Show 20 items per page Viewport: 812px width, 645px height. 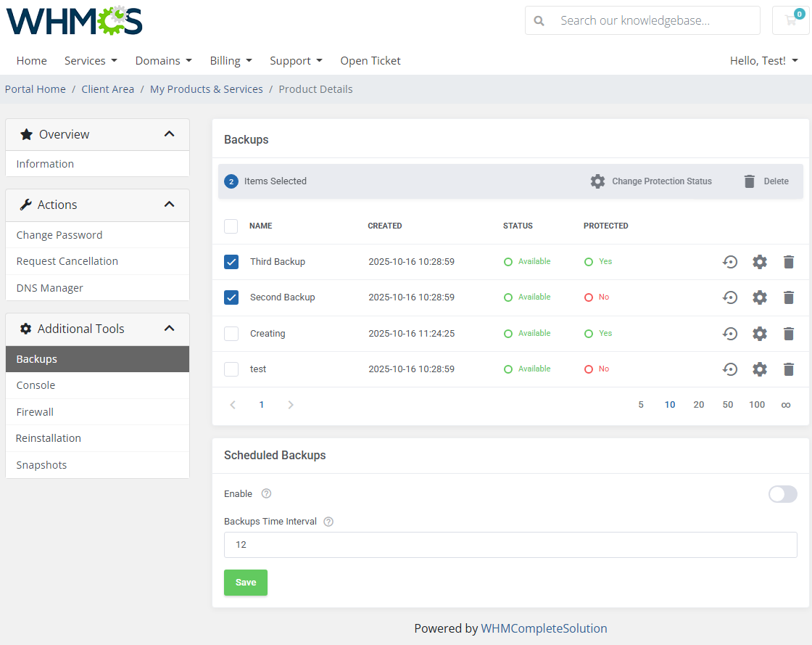pyautogui.click(x=699, y=405)
